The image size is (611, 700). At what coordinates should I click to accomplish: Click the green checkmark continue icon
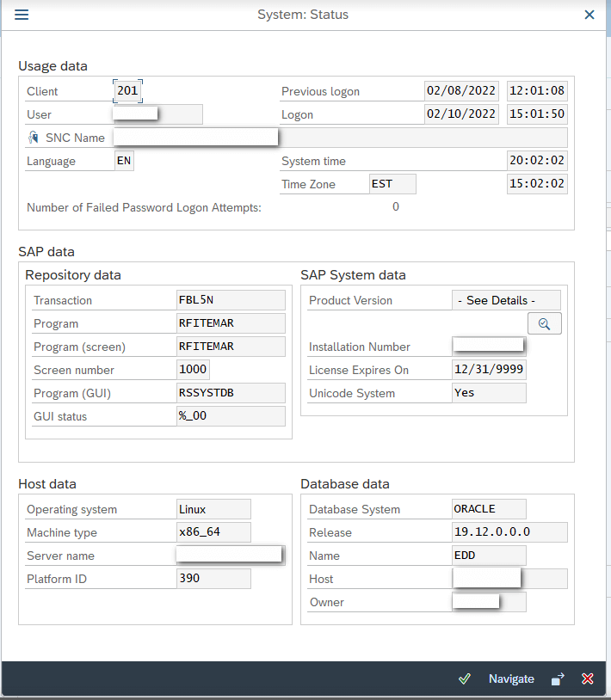(465, 679)
